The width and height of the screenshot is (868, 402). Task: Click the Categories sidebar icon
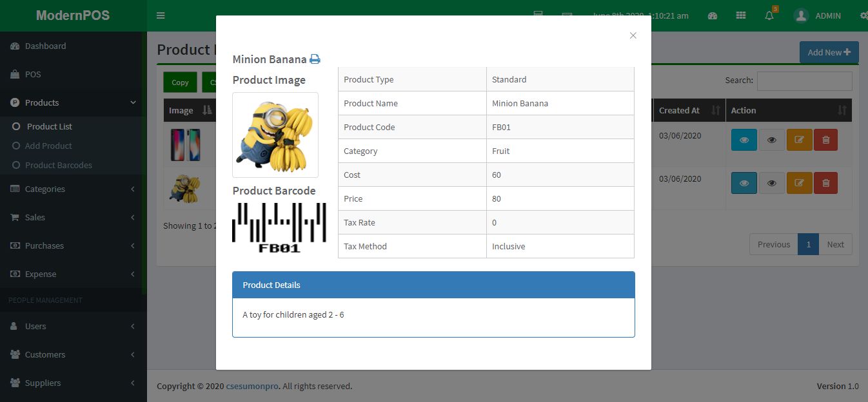[x=15, y=189]
